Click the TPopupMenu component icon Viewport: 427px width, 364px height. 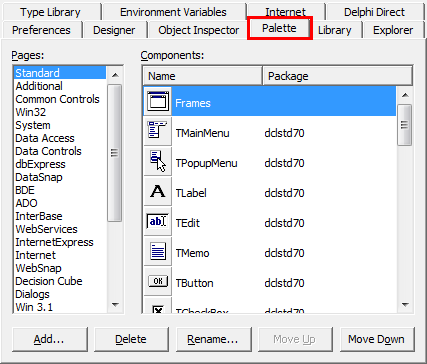[x=158, y=161]
